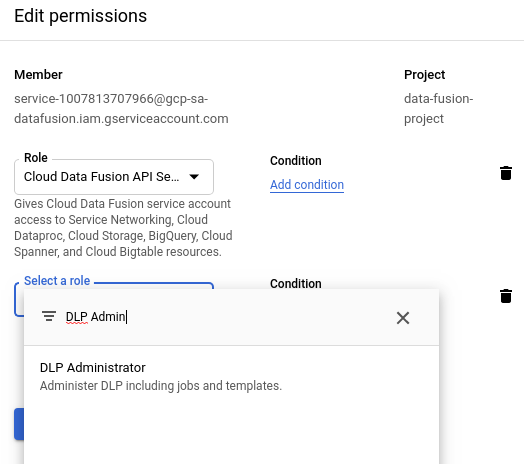Viewport: 524px width, 464px height.
Task: Remove the new unselected role row via trash
Action: point(506,296)
